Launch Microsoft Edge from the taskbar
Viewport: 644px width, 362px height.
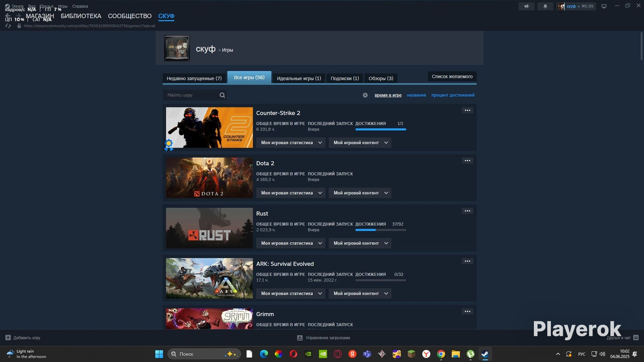pos(264,354)
